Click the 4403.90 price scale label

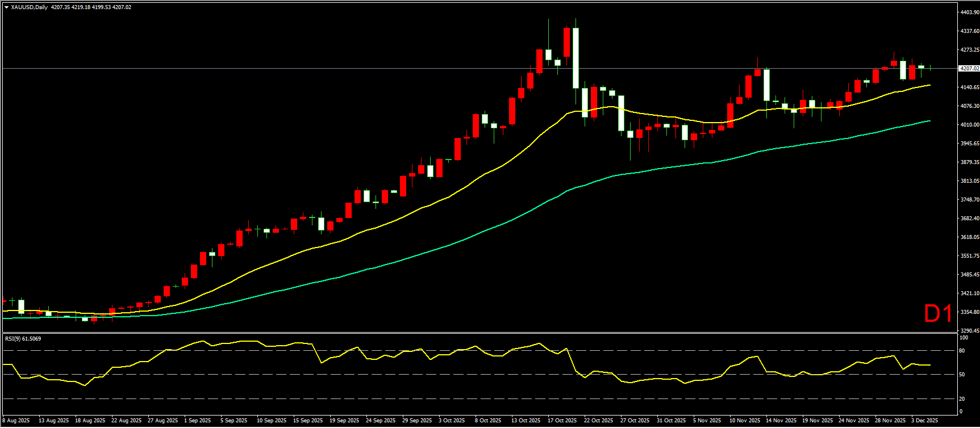pyautogui.click(x=969, y=12)
